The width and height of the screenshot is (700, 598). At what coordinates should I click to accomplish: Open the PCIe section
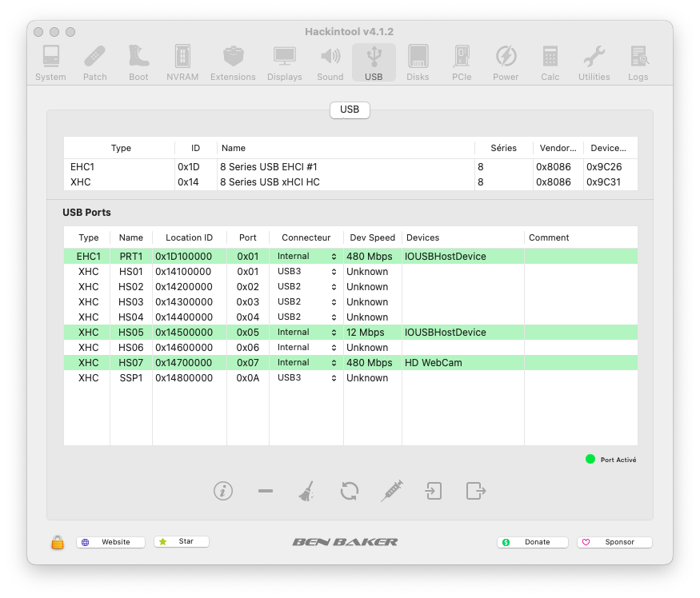click(462, 63)
